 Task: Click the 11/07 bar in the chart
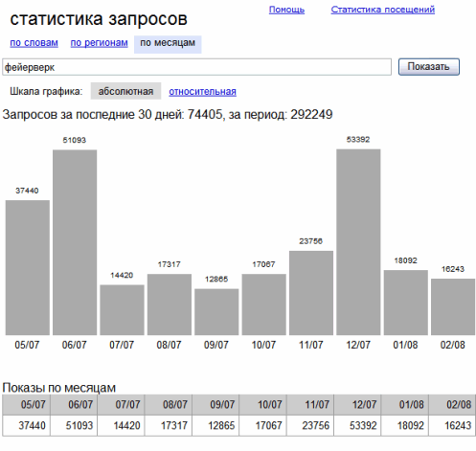[311, 293]
